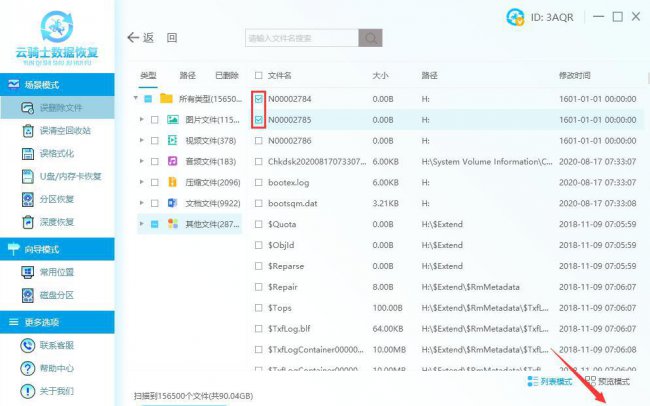Check the 视频文件 category checkbox
The height and width of the screenshot is (406, 650).
tap(155, 141)
